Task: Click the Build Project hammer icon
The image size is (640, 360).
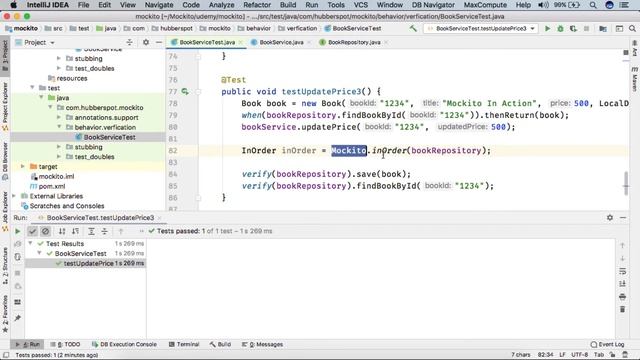Action: click(413, 29)
